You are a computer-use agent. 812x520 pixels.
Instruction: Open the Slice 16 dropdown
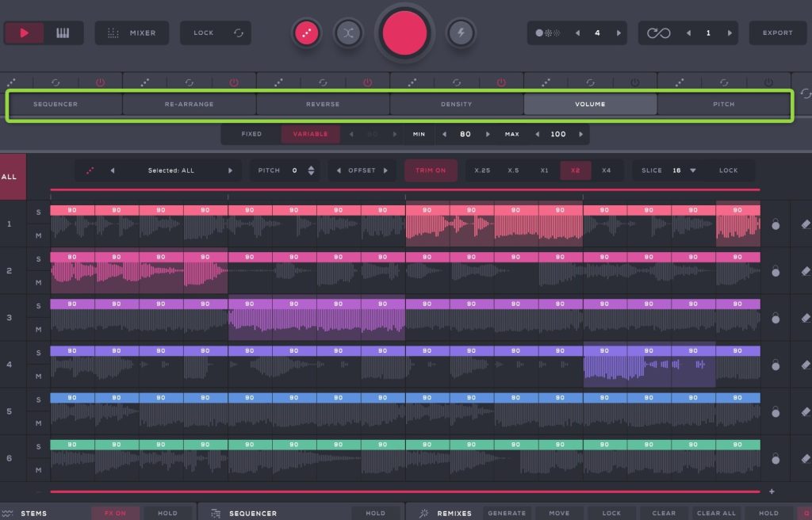pos(692,170)
